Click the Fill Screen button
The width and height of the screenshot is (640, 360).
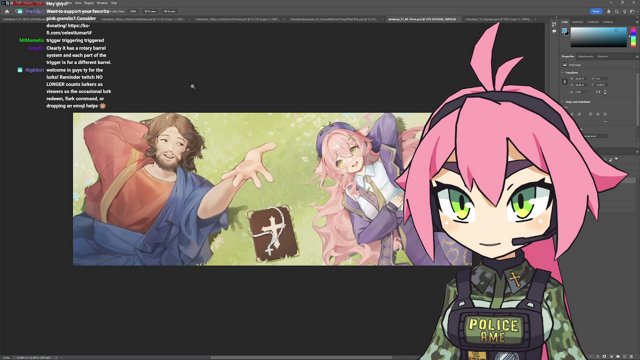coord(169,11)
